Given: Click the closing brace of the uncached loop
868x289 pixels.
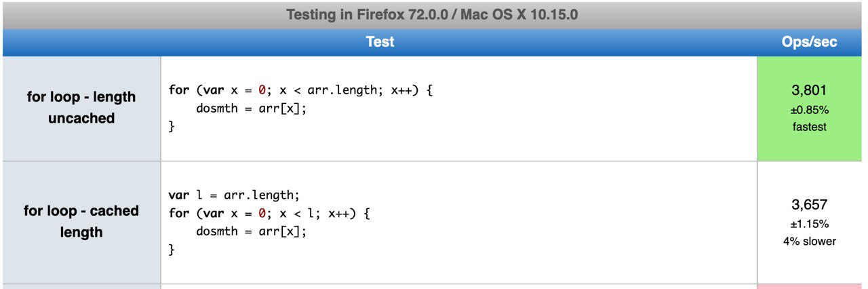Looking at the screenshot, I should coord(172,126).
